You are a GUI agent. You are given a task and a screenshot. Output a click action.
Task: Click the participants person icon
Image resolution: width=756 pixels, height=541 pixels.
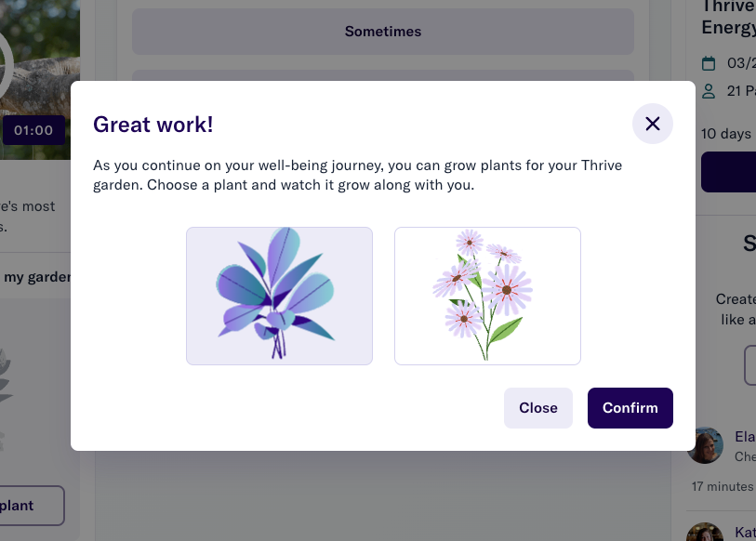pos(709,91)
